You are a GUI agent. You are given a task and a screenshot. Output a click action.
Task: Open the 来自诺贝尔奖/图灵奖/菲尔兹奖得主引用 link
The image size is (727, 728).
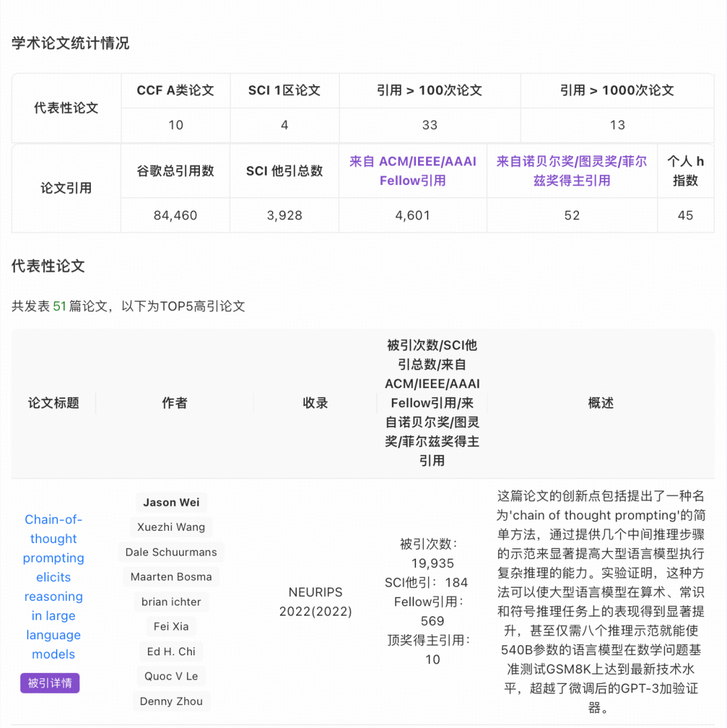(x=572, y=171)
